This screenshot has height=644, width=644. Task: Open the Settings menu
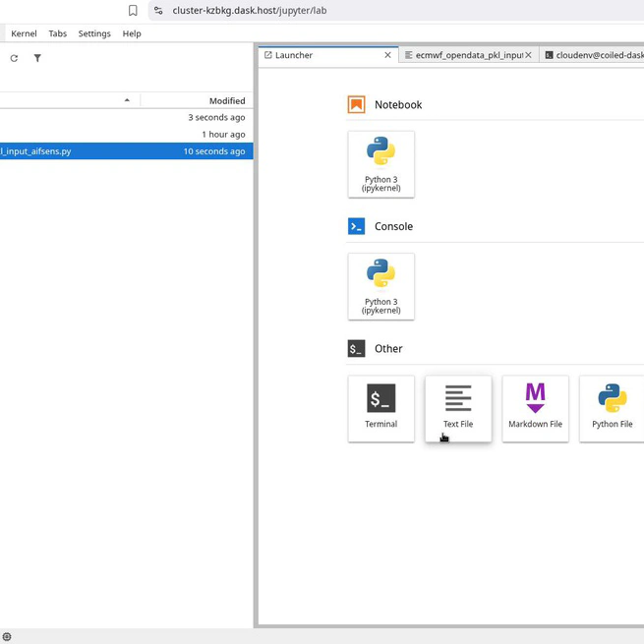pyautogui.click(x=94, y=33)
